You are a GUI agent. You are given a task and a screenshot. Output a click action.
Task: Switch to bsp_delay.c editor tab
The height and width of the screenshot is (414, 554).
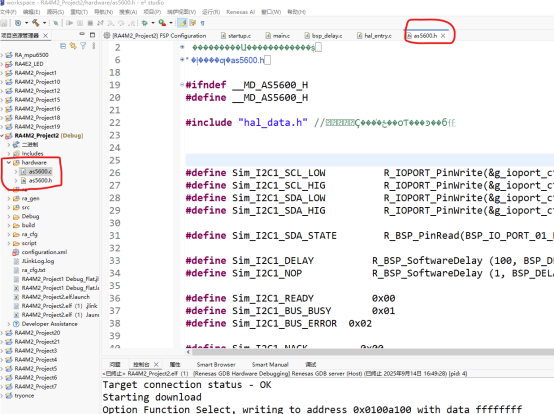(x=323, y=36)
